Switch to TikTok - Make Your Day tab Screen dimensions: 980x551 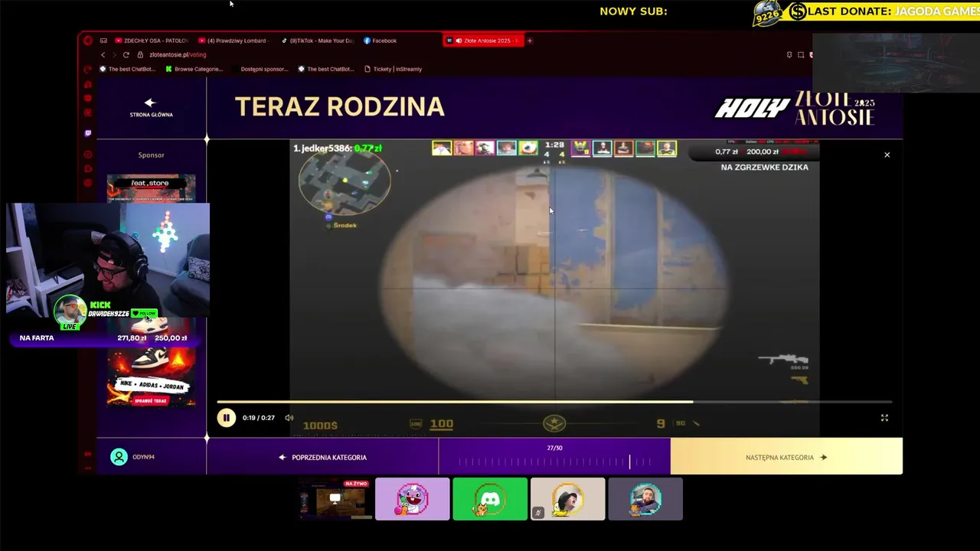point(316,41)
